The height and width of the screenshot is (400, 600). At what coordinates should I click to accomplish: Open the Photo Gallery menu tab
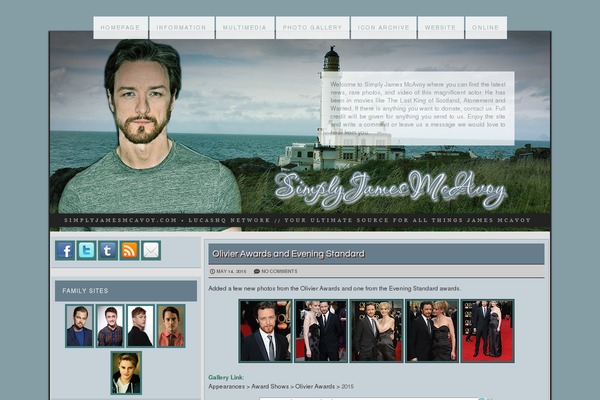click(313, 28)
